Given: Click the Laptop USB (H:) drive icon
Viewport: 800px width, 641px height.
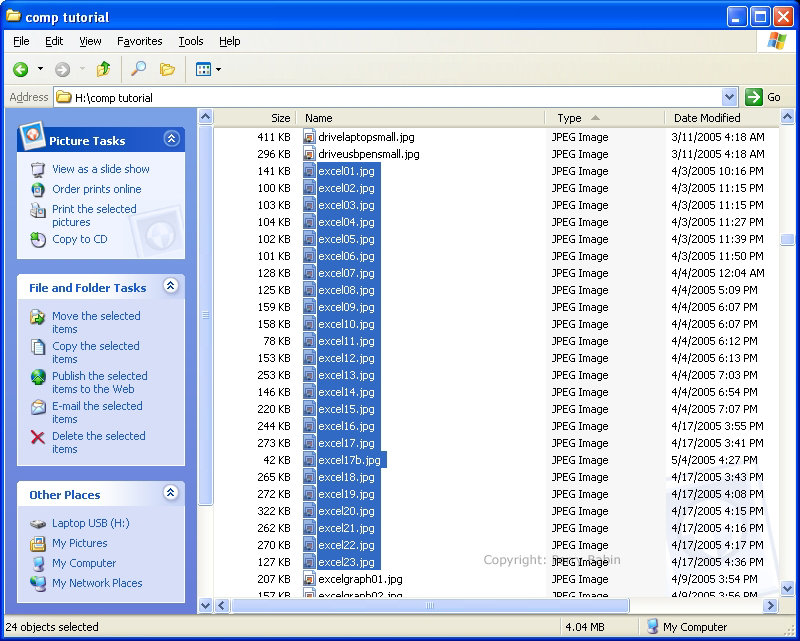Looking at the screenshot, I should (38, 523).
